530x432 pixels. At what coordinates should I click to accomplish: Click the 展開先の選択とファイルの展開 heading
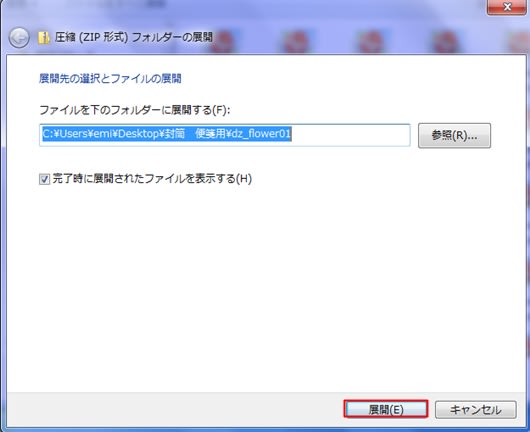coord(110,79)
